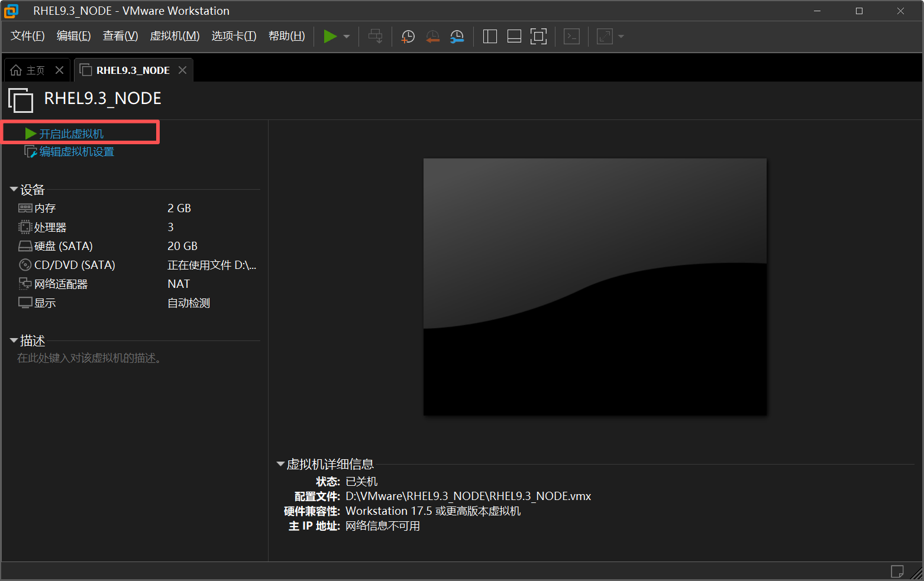Open the 虚拟机(M) menu
Image resolution: width=924 pixels, height=581 pixels.
pyautogui.click(x=175, y=36)
